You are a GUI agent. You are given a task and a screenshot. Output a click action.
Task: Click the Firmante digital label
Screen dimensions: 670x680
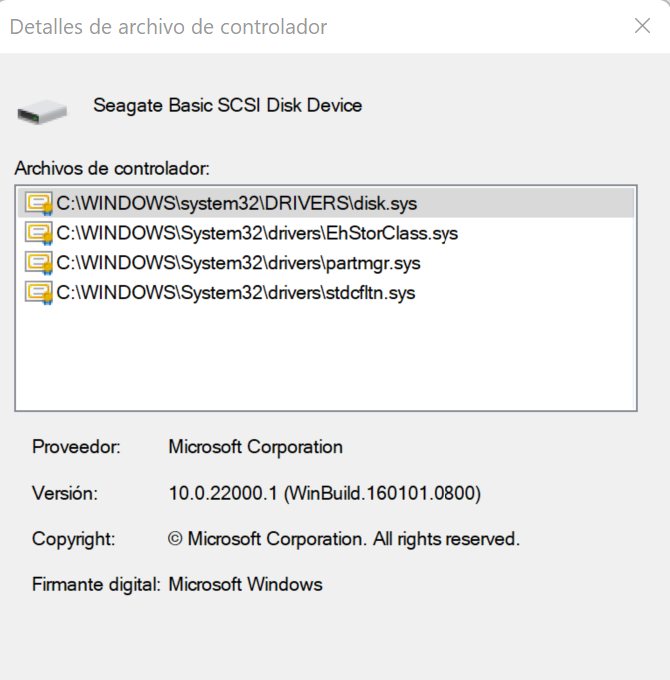click(x=96, y=585)
